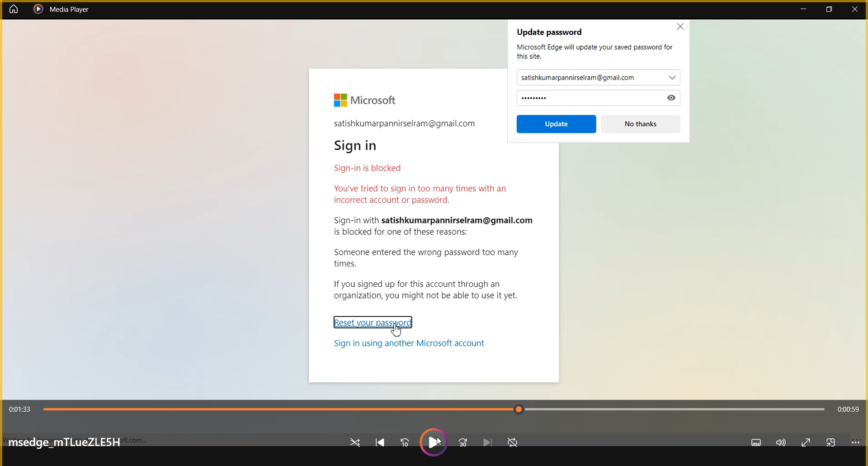
Task: Click the video title msedge_mTLueZLE5H
Action: tap(64, 442)
